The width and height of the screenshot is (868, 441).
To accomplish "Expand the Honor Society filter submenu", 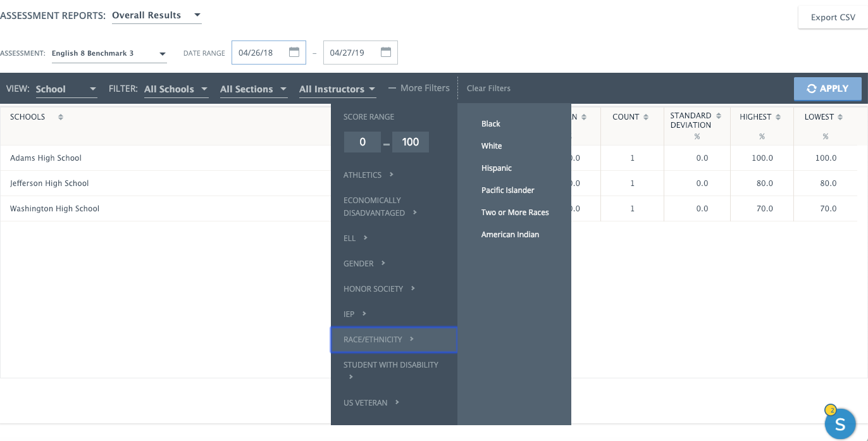I will click(x=379, y=289).
